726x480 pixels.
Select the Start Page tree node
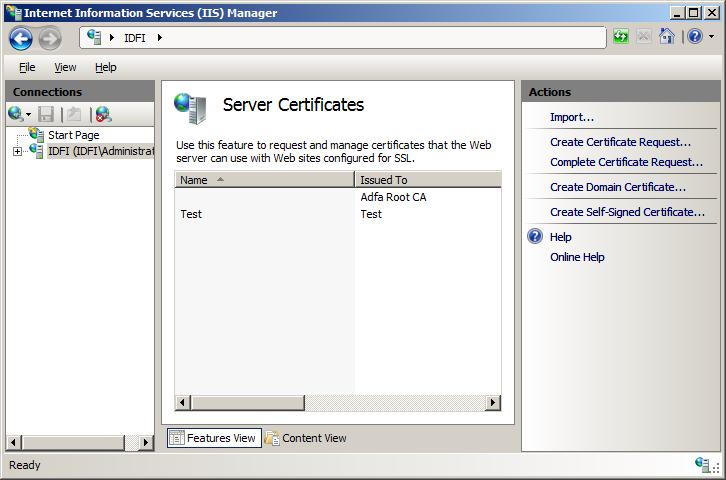pyautogui.click(x=74, y=135)
